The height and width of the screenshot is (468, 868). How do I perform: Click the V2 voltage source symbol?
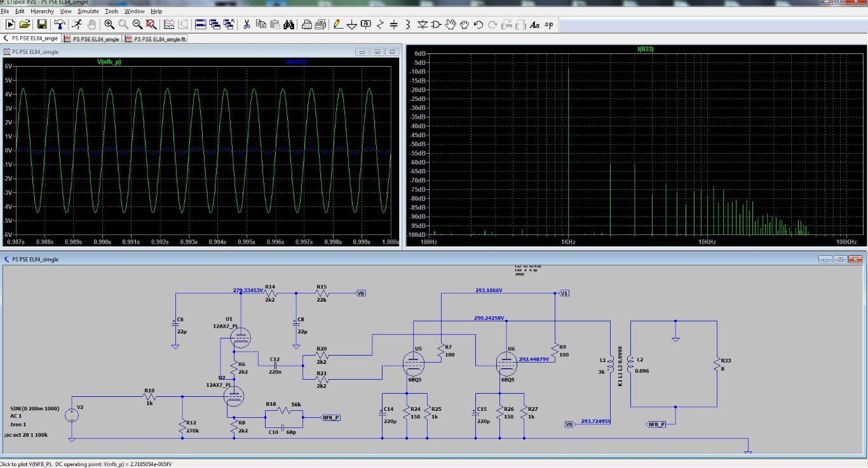pyautogui.click(x=72, y=415)
